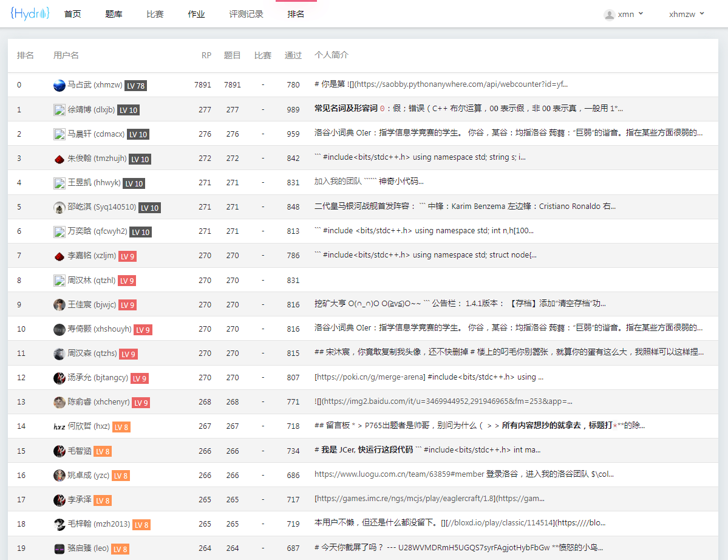Click 王佳宸's profile avatar
The width and height of the screenshot is (728, 560).
point(59,305)
